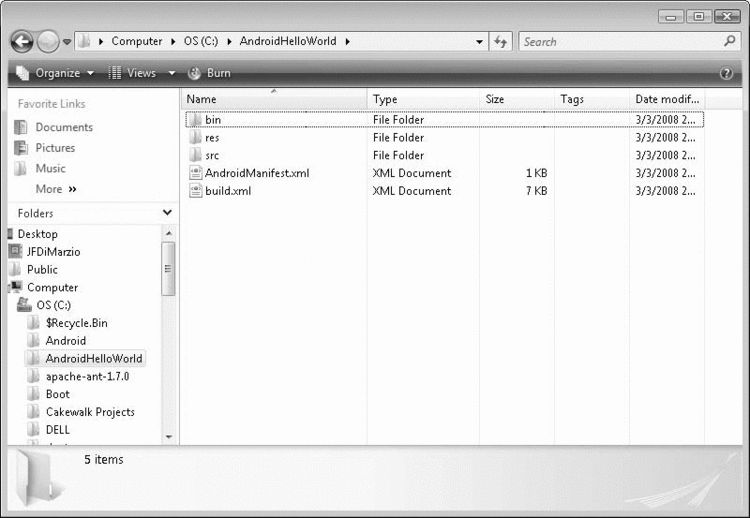Select Desktop in the folder tree
The image size is (750, 518).
coord(37,234)
